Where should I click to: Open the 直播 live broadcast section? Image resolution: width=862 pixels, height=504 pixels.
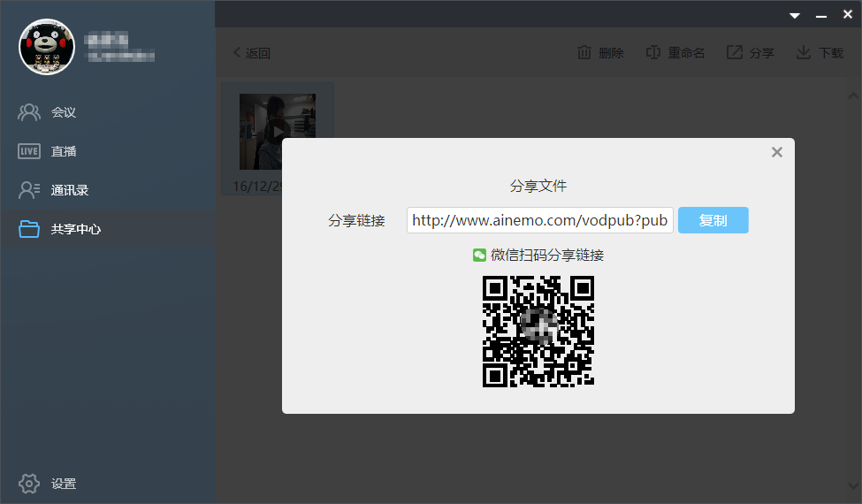(x=107, y=151)
